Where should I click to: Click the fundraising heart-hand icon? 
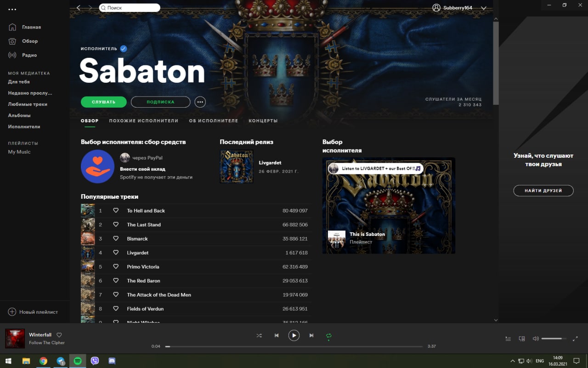click(97, 167)
